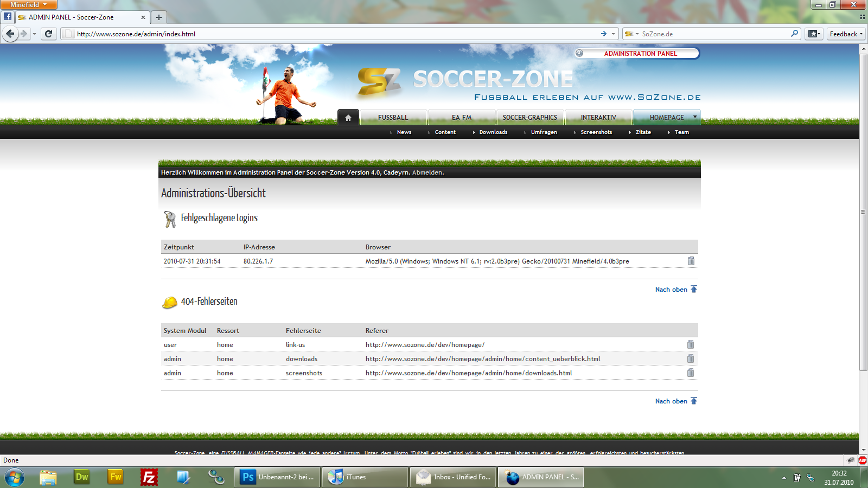Viewport: 868px width, 488px height.
Task: Click the Abmelden logout link
Action: [427, 172]
